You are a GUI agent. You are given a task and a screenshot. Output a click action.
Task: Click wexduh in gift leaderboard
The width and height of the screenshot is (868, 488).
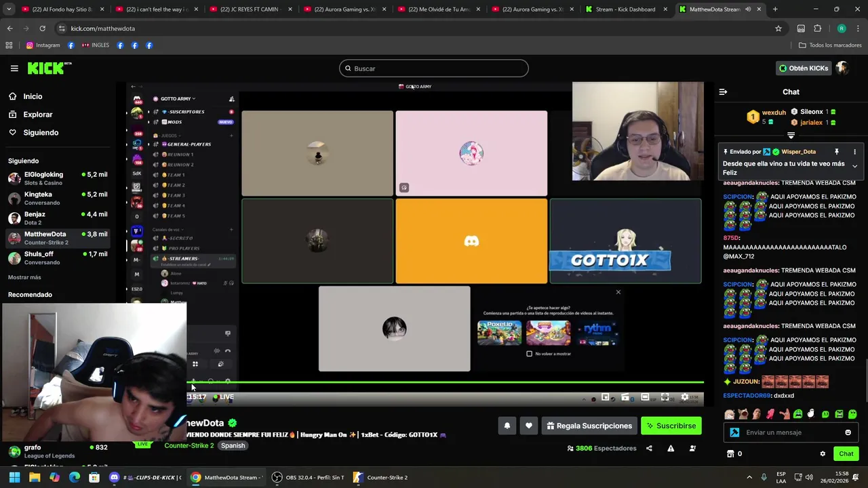pyautogui.click(x=774, y=113)
